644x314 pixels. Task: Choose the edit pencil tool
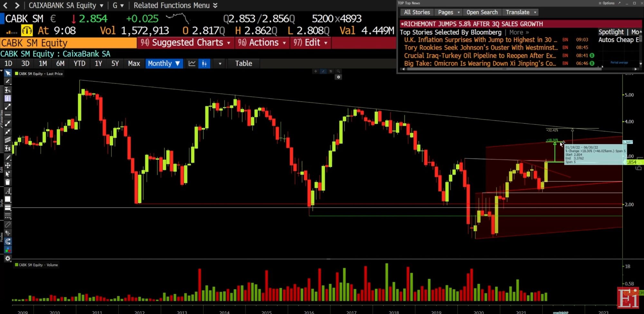tap(8, 157)
